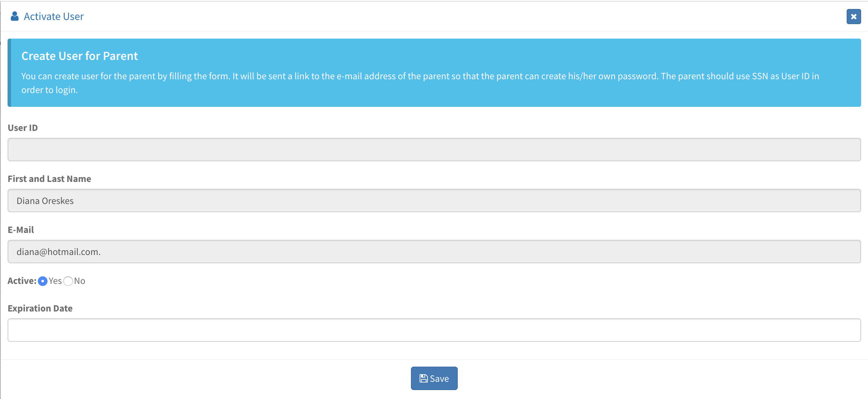Click the User ID label
The height and width of the screenshot is (399, 868).
point(23,128)
